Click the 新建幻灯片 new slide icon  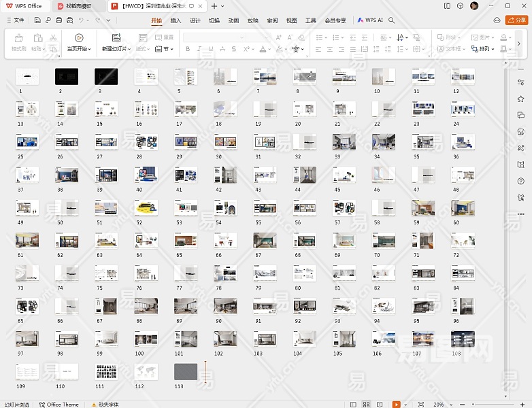116,38
